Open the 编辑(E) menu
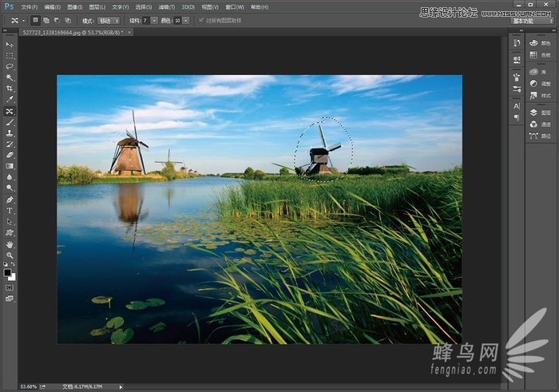 [53, 6]
